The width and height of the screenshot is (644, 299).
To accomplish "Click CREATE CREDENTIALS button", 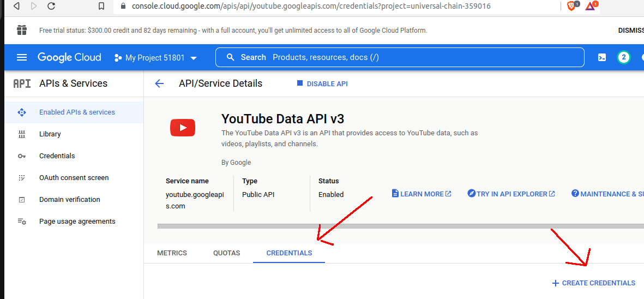I will coord(594,283).
